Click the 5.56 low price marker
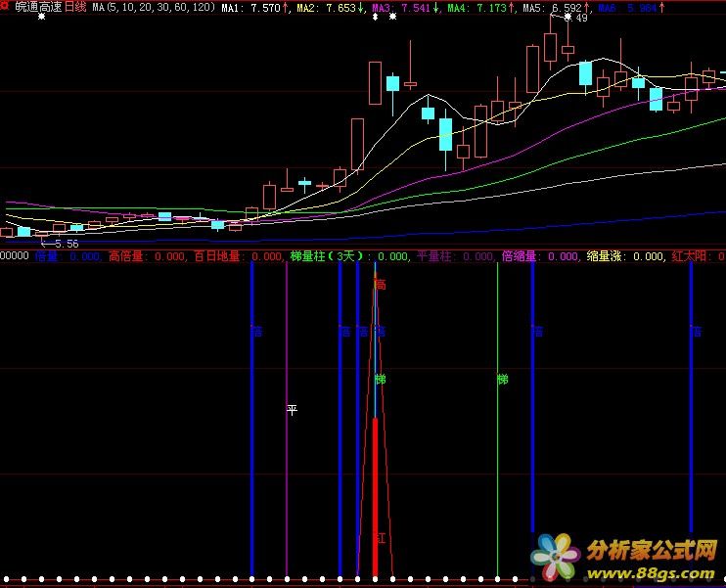 click(x=66, y=243)
